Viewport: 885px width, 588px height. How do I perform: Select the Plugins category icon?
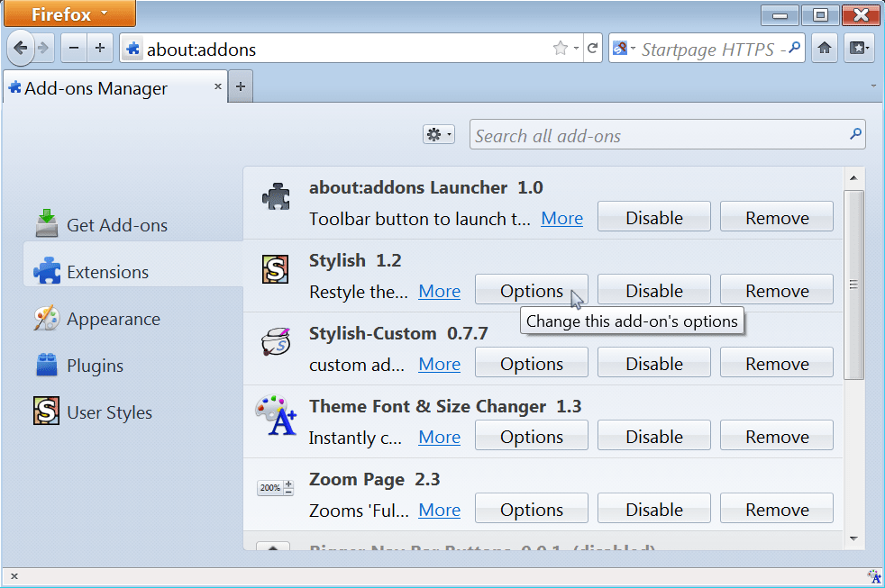pyautogui.click(x=47, y=365)
